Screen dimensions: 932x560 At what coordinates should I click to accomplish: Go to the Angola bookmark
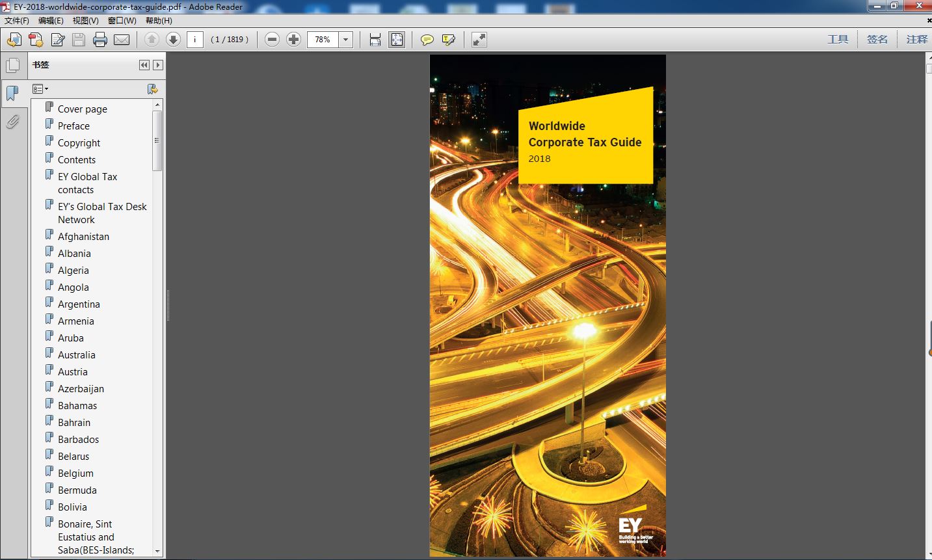[73, 287]
